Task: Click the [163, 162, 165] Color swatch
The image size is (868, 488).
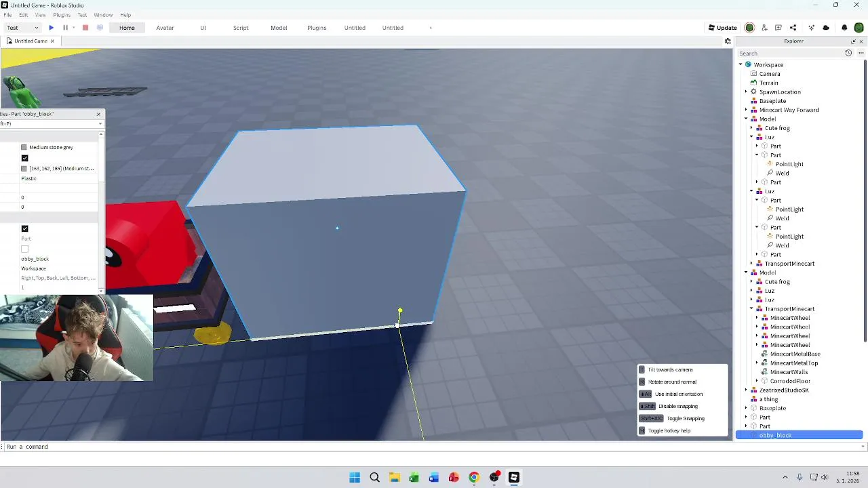Action: point(24,168)
